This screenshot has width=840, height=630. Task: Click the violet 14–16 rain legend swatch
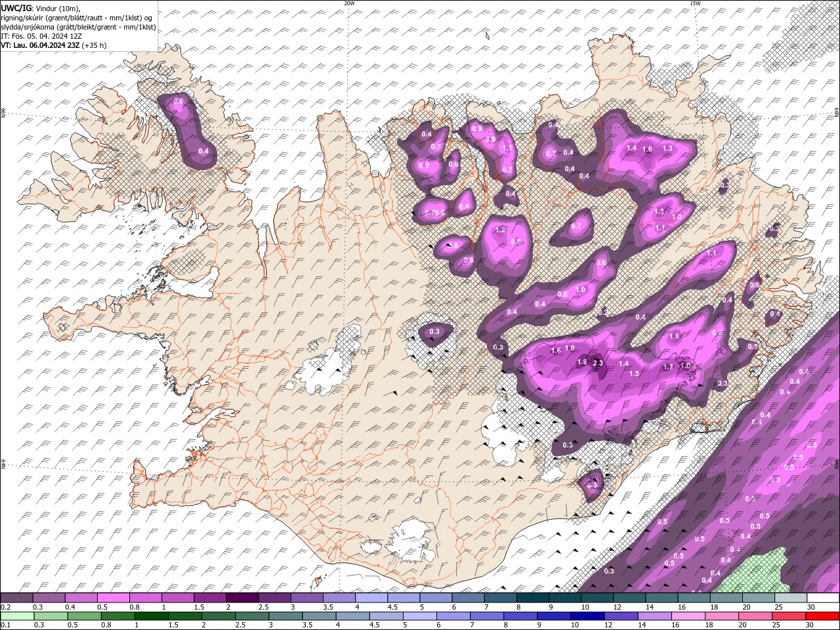click(x=654, y=616)
